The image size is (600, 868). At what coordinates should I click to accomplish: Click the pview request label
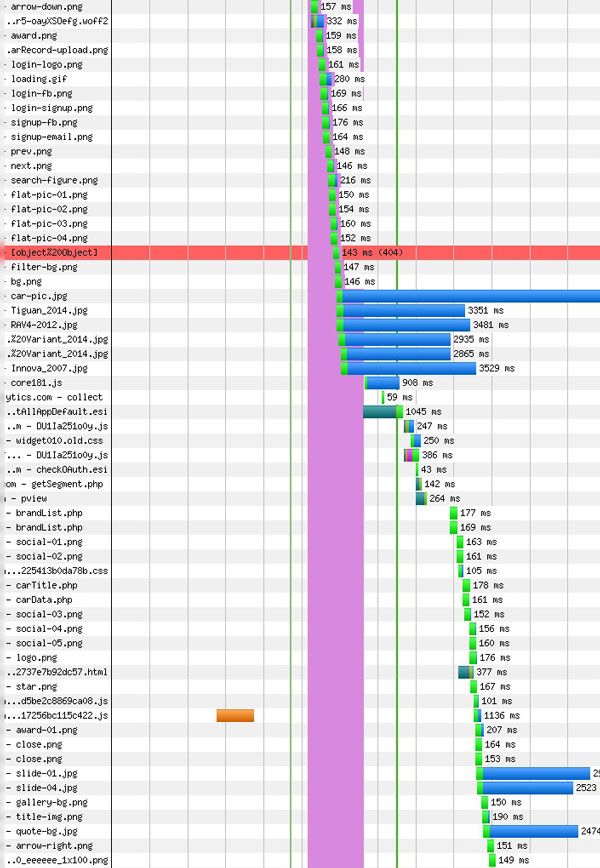(x=26, y=498)
